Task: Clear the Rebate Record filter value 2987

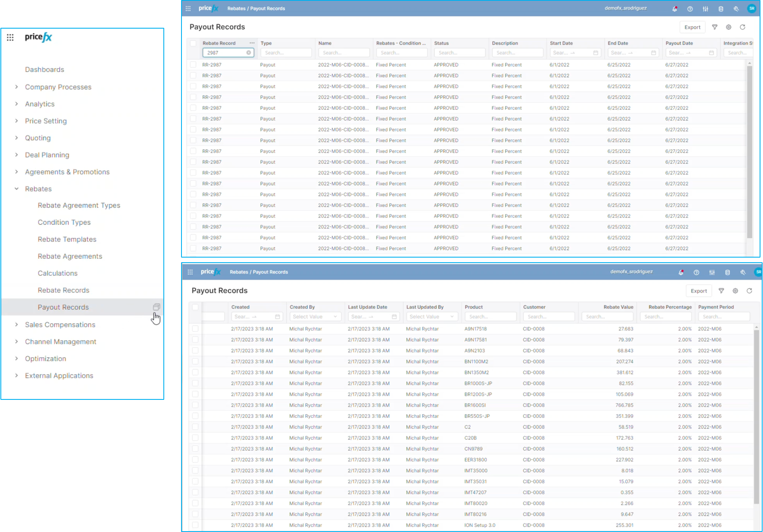Action: [248, 53]
